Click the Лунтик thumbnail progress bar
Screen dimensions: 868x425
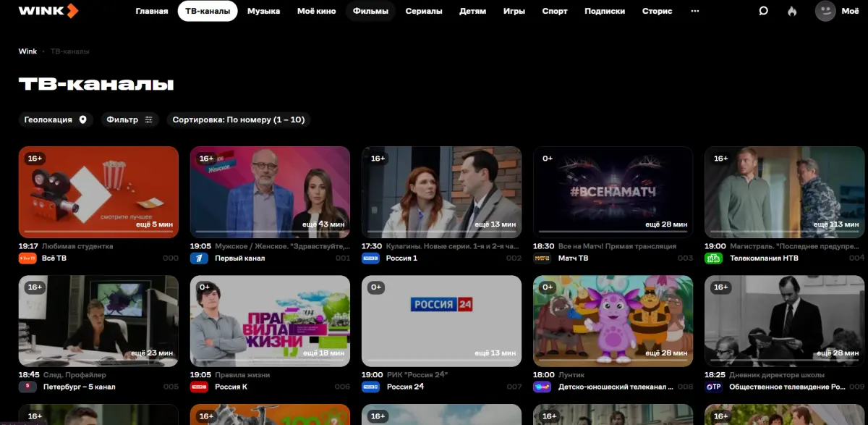coord(613,361)
